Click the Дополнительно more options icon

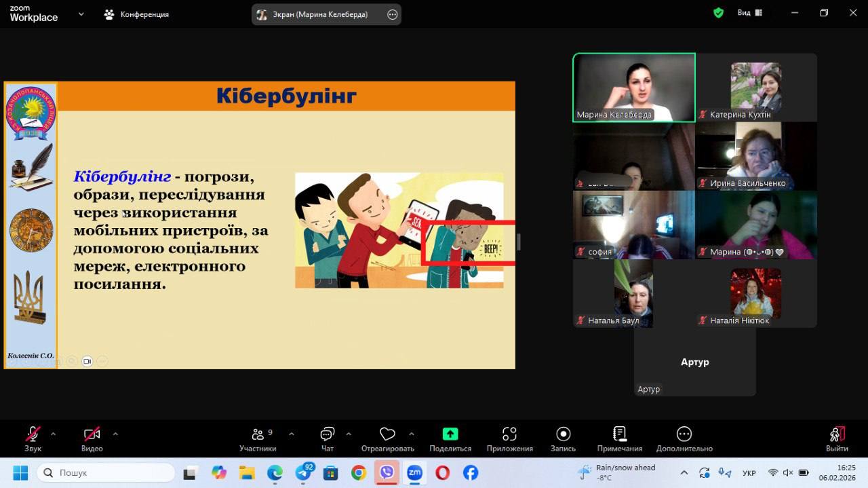(684, 434)
